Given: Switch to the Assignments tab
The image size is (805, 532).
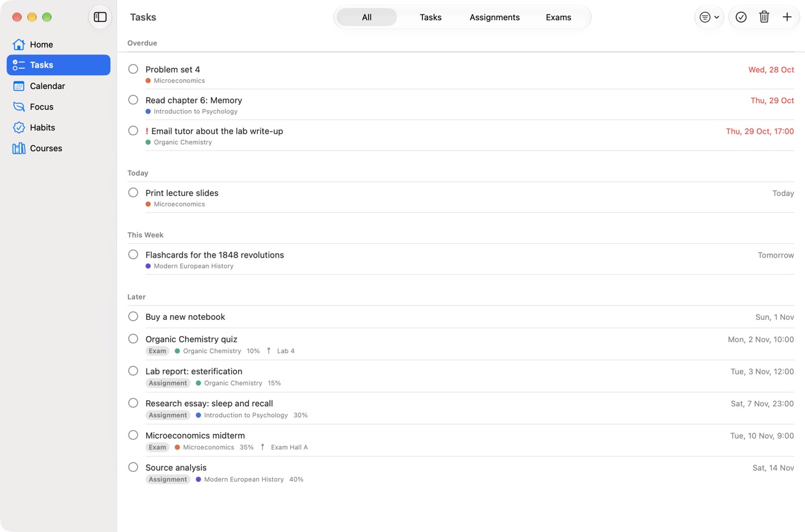Looking at the screenshot, I should coord(495,18).
